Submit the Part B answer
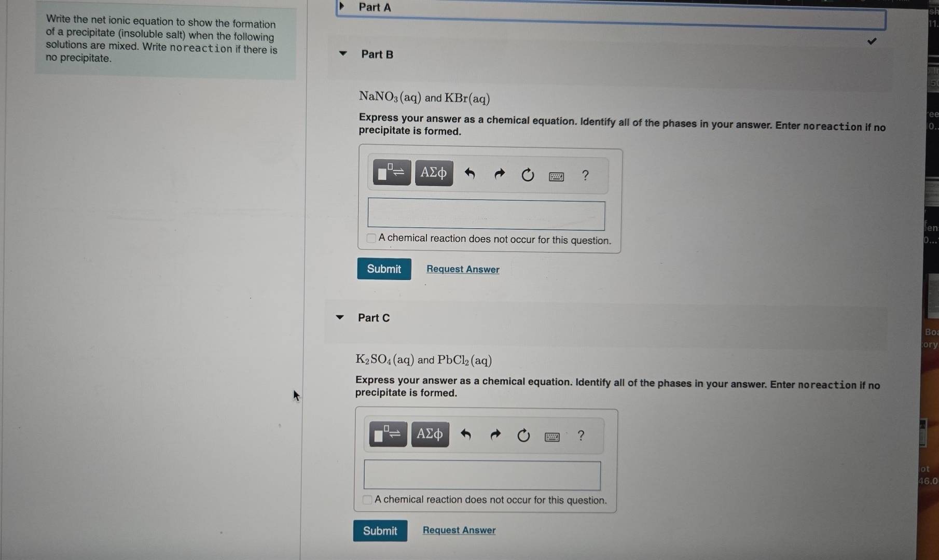The height and width of the screenshot is (560, 939). click(384, 269)
